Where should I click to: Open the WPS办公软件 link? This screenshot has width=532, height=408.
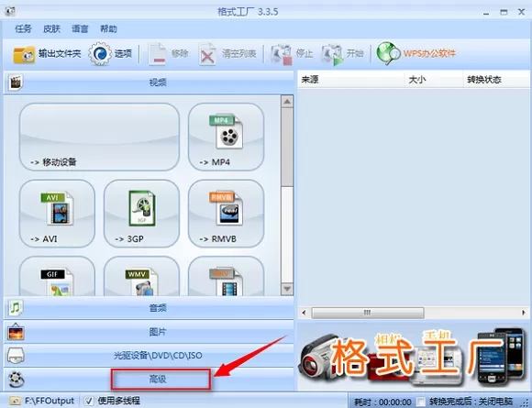[429, 53]
